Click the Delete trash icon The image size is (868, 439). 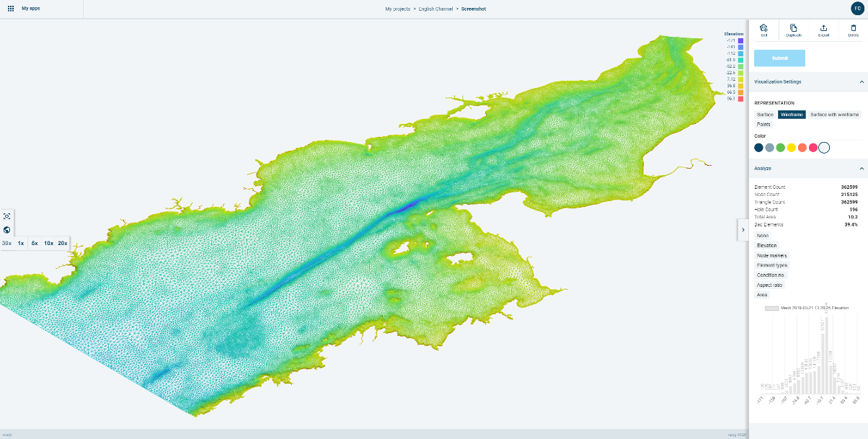pyautogui.click(x=853, y=28)
